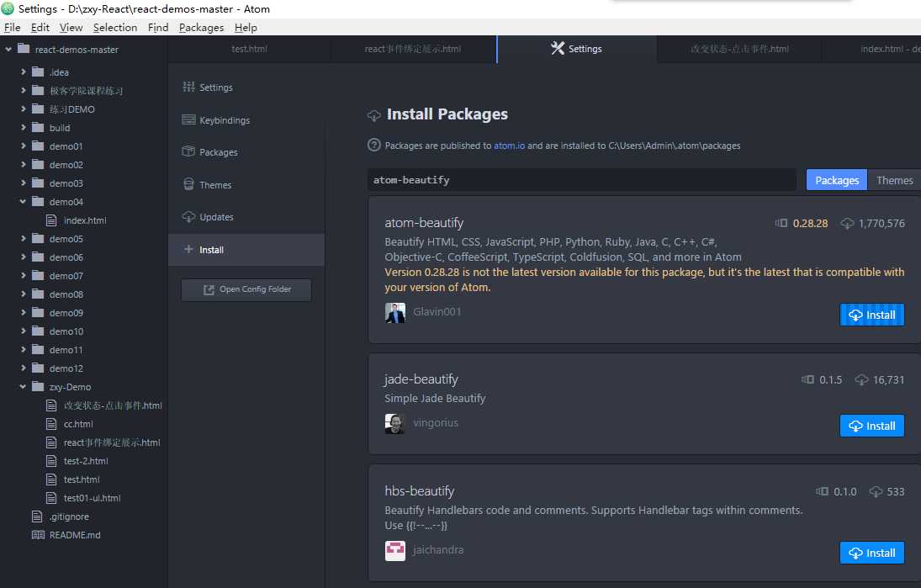The height and width of the screenshot is (588, 921).
Task: Expand the demo07 folder
Action: (23, 276)
